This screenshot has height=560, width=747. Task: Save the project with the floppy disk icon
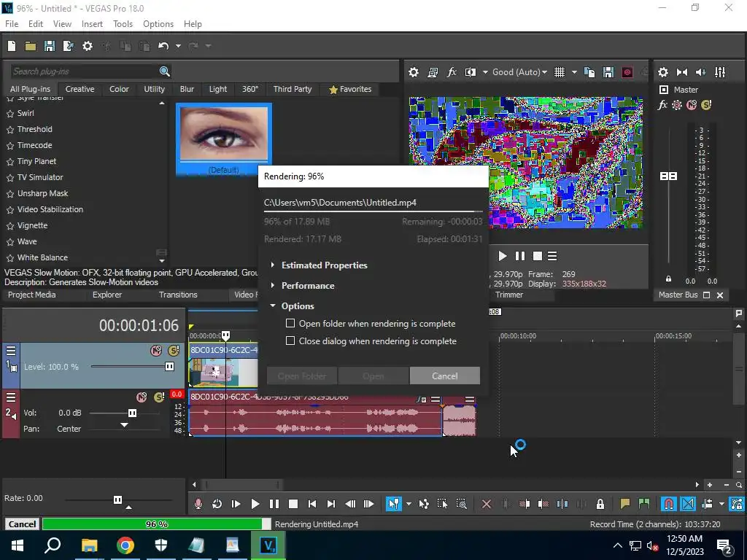49,46
